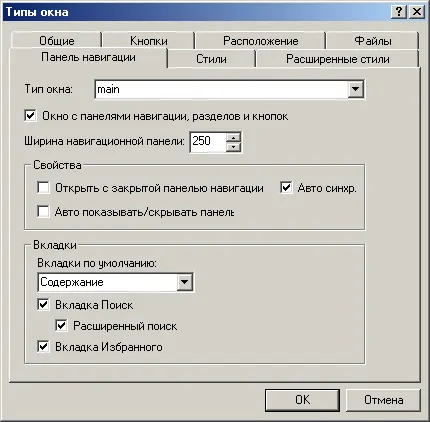
Task: Confirm with the OK button
Action: (302, 400)
